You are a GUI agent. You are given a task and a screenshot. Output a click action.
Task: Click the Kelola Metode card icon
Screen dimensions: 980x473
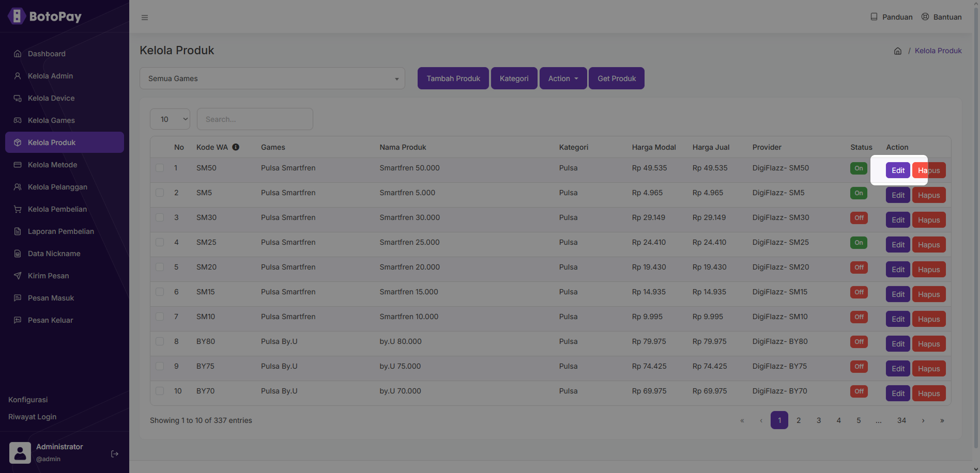click(x=18, y=165)
